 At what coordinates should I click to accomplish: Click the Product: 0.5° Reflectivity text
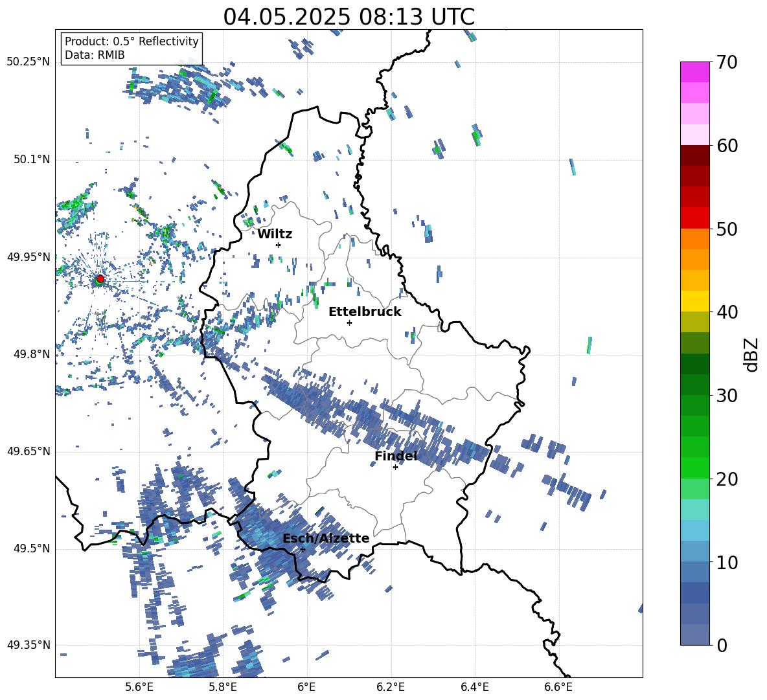[132, 41]
